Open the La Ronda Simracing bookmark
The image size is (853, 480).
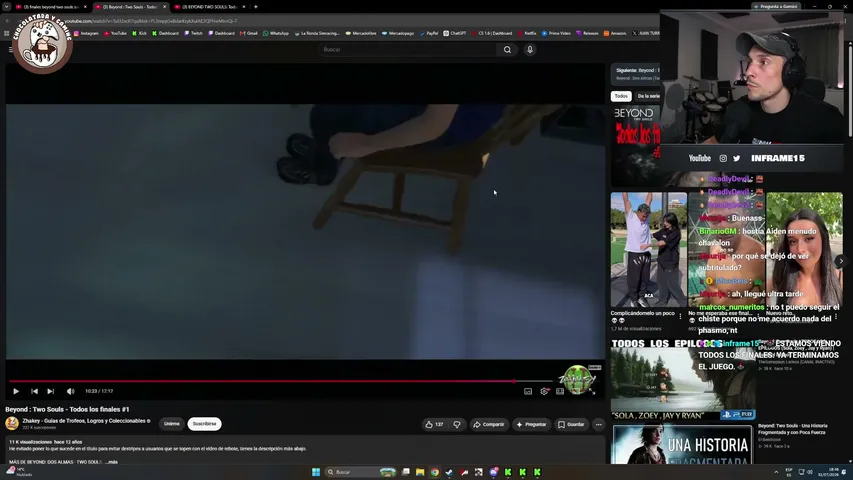pos(317,33)
